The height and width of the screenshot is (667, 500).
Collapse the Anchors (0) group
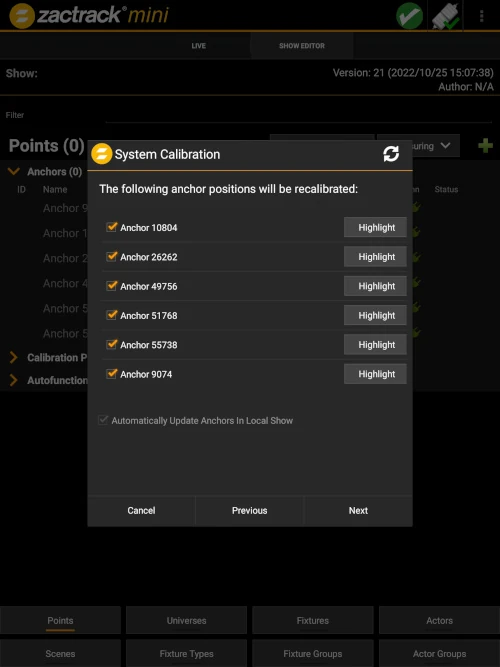(x=14, y=171)
